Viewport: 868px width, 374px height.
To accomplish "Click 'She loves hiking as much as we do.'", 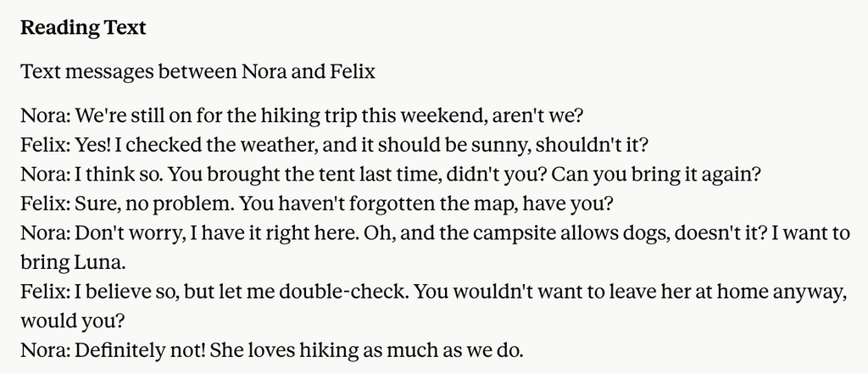I will coord(366,350).
